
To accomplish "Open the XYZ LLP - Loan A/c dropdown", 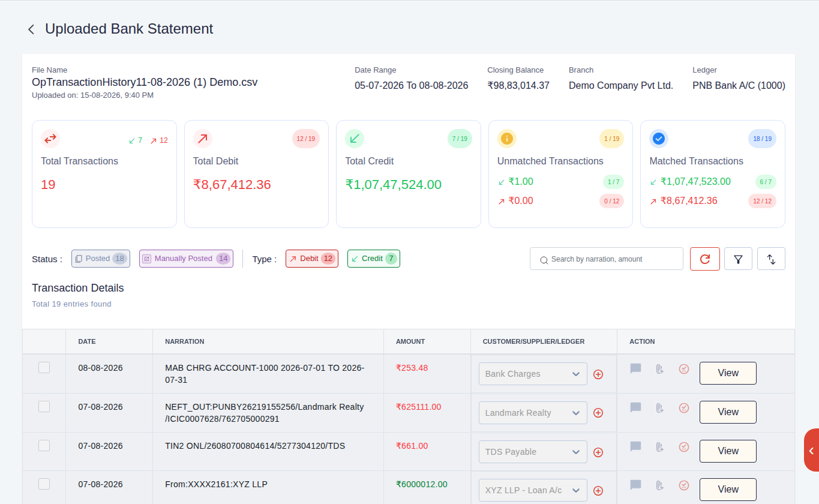I will (x=533, y=490).
